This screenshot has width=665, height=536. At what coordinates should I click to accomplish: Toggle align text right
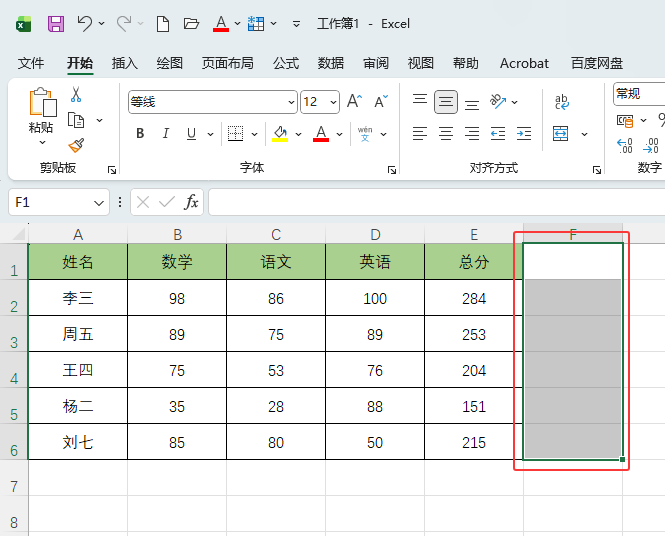[472, 134]
